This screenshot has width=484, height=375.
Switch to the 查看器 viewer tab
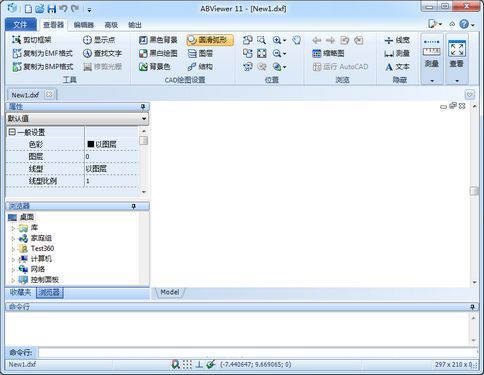53,25
